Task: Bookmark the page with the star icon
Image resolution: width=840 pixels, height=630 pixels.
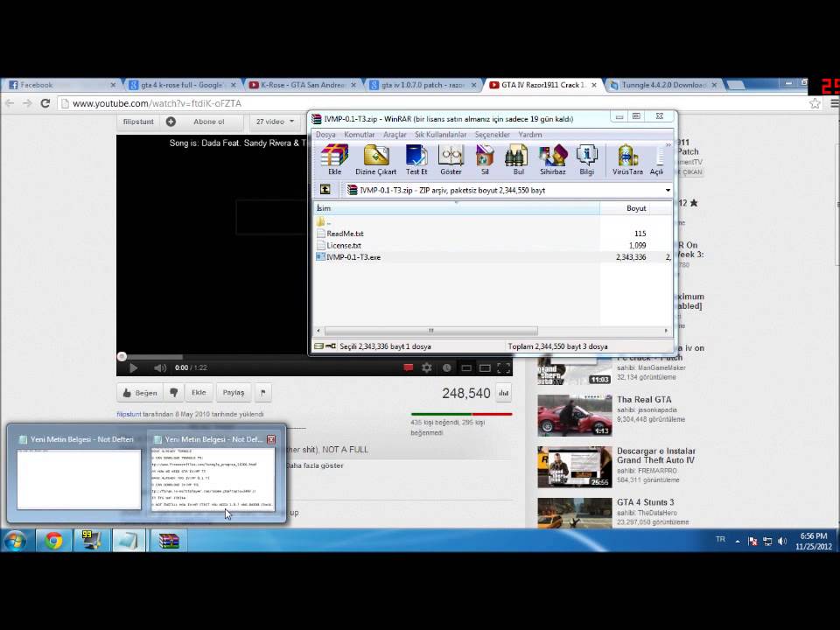Action: [815, 103]
